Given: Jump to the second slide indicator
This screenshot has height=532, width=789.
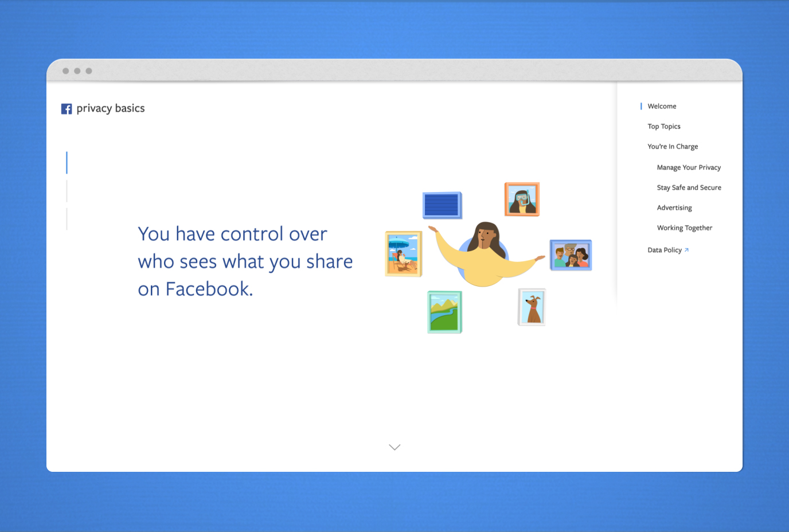Looking at the screenshot, I should click(x=67, y=191).
